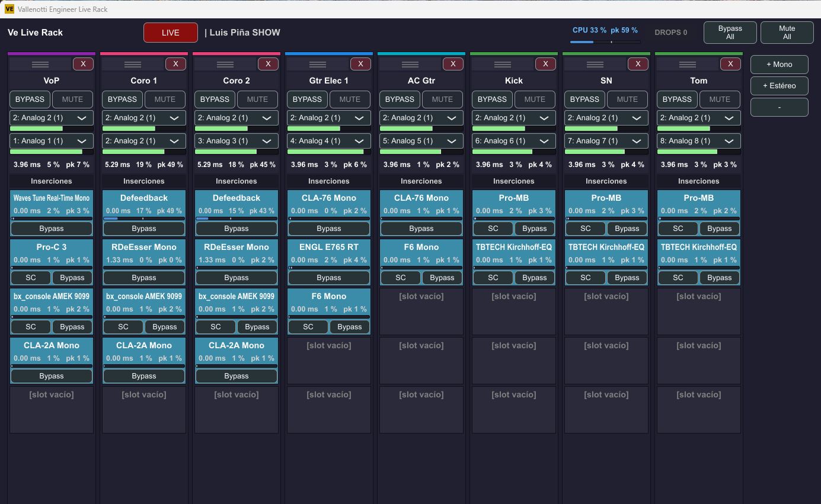Viewport: 821px width, 504px height.
Task: Remove the SN channel with its X
Action: click(x=638, y=64)
